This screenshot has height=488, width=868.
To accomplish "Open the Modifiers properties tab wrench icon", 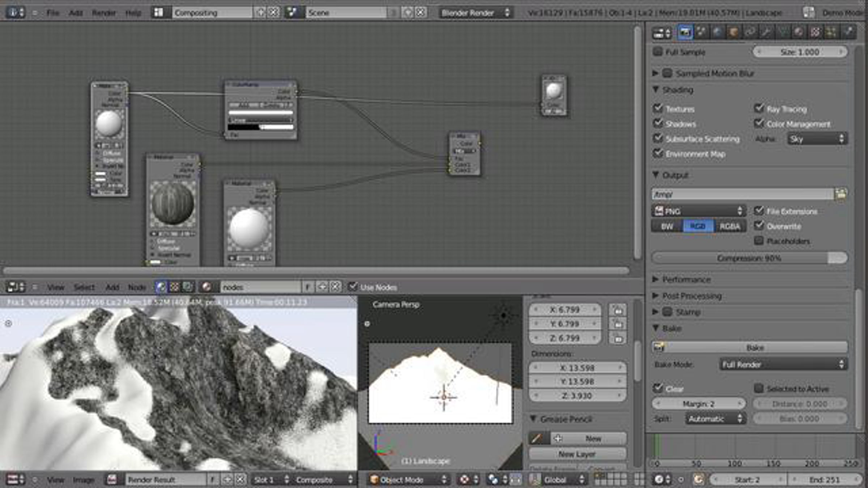I will click(x=766, y=33).
